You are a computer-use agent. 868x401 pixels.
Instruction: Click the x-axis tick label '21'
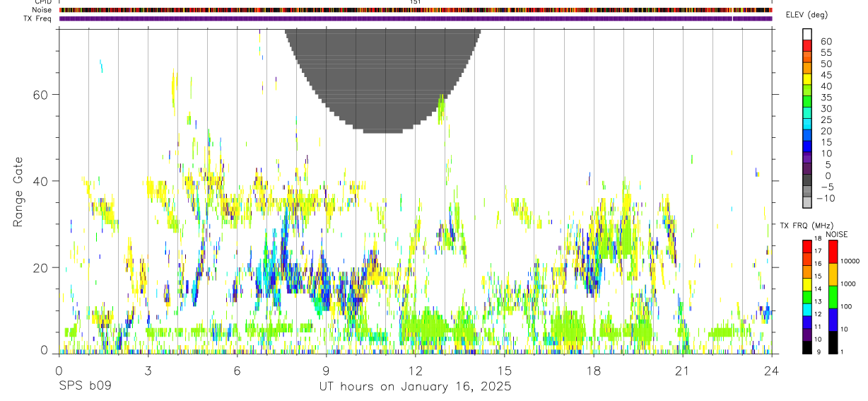[682, 371]
